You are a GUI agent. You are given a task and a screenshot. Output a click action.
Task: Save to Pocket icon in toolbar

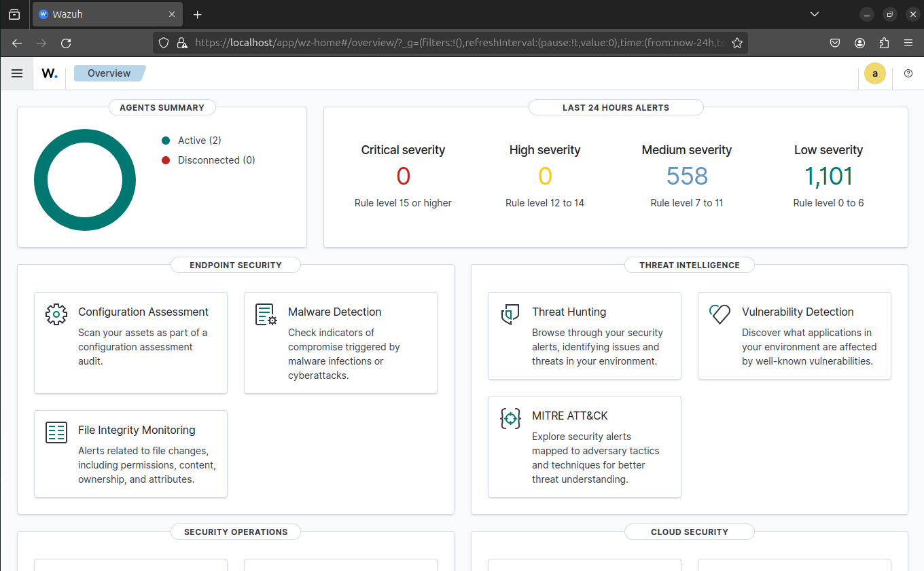[x=835, y=43]
